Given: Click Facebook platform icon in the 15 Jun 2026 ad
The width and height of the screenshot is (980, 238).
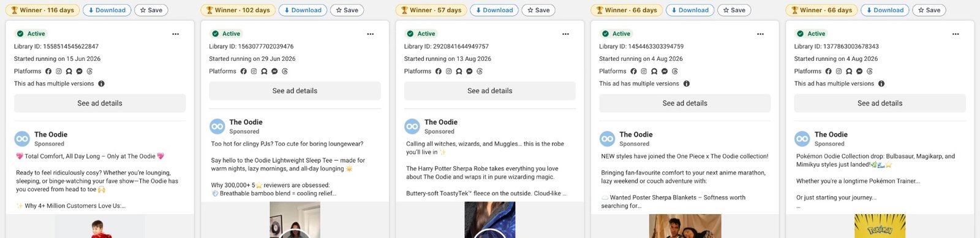Looking at the screenshot, I should (48, 71).
